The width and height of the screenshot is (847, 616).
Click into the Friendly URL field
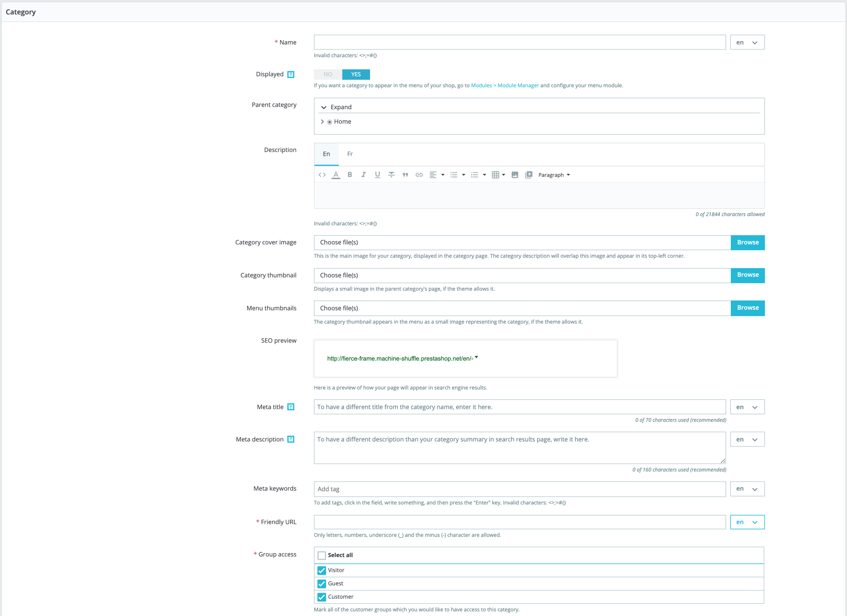coord(519,522)
